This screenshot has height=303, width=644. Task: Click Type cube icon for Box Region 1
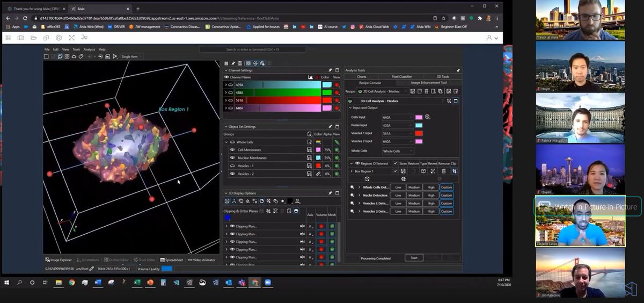point(423,171)
